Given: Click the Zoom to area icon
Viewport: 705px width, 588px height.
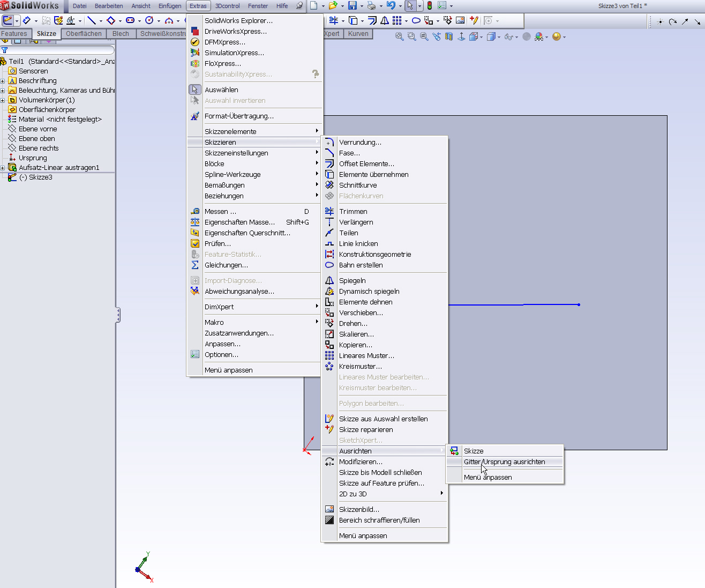Looking at the screenshot, I should click(411, 36).
